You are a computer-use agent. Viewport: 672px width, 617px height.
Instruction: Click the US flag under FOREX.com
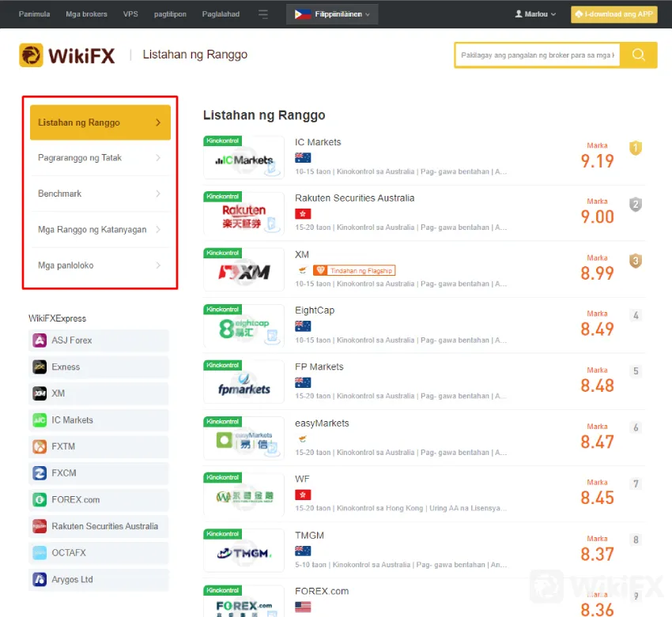point(303,607)
